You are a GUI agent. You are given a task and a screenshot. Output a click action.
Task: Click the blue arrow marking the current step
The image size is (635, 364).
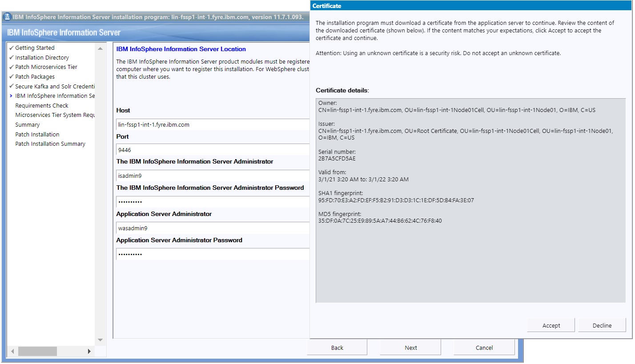(x=11, y=96)
